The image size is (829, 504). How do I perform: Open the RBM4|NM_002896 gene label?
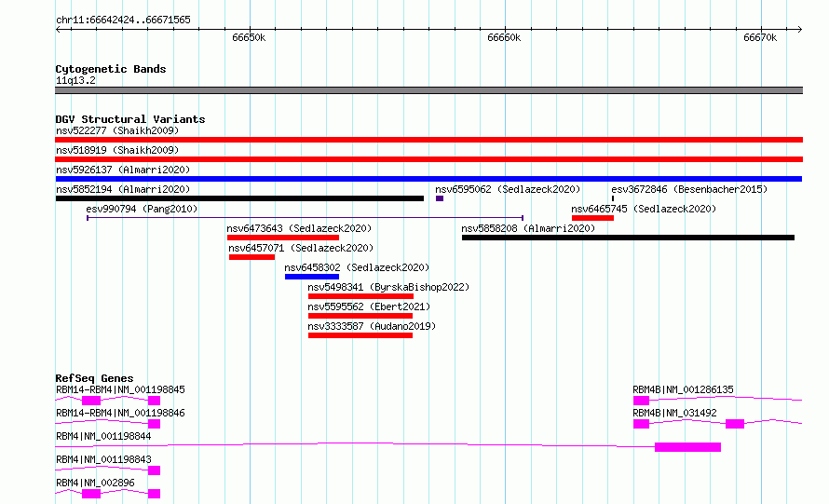coord(95,483)
